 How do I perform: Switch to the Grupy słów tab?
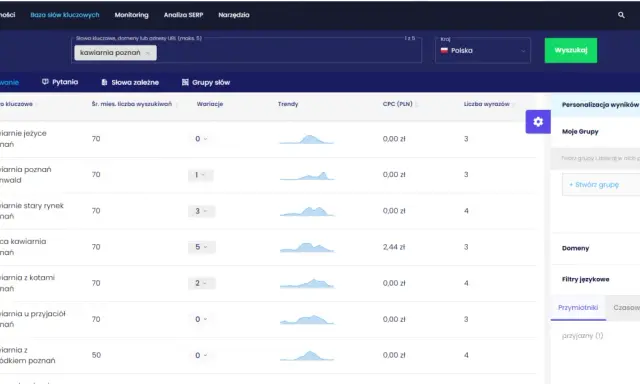[x=206, y=82]
